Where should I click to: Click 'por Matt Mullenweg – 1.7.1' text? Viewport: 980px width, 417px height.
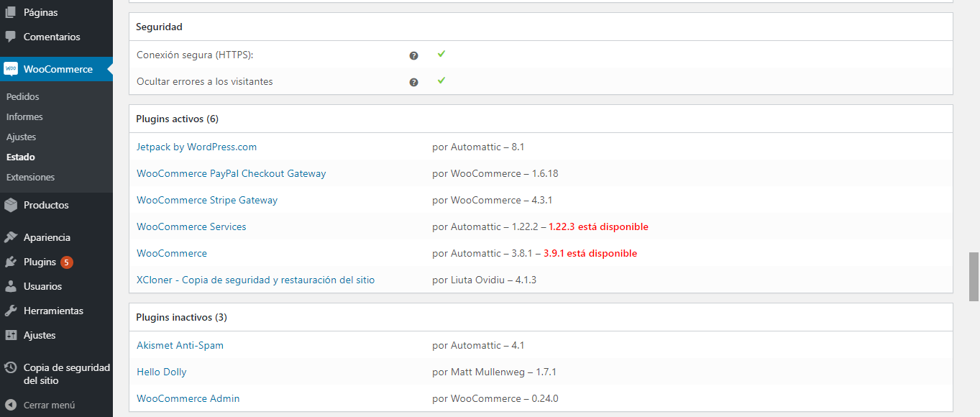(x=494, y=372)
